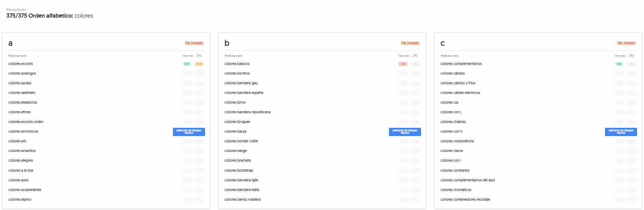644x210 pixels.
Task: Select keyword 'colores basicos'
Action: click(237, 64)
